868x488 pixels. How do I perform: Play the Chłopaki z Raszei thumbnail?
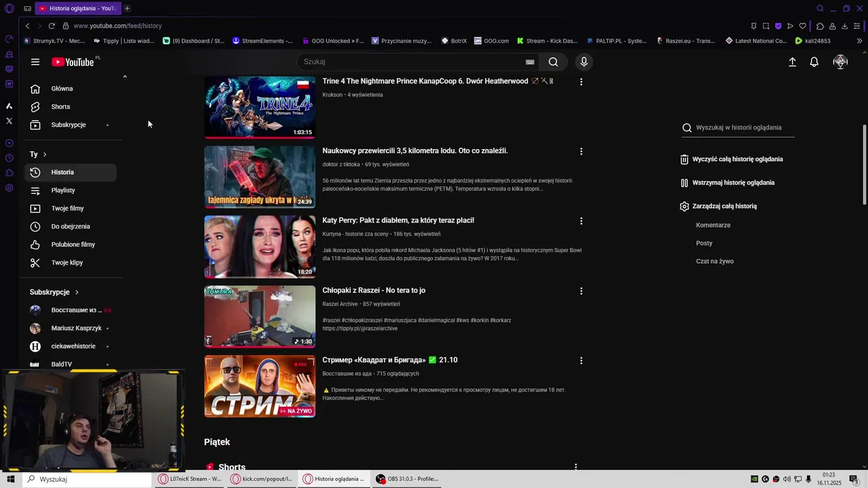click(260, 317)
